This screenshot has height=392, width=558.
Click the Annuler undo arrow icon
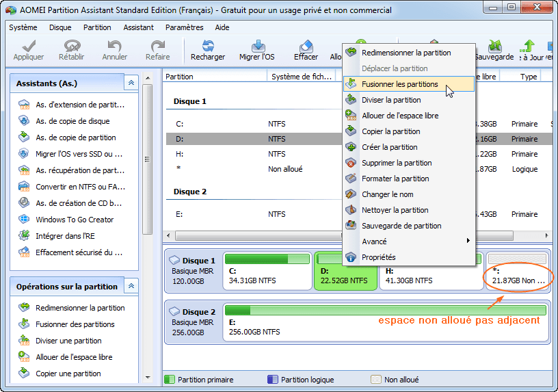coord(115,46)
